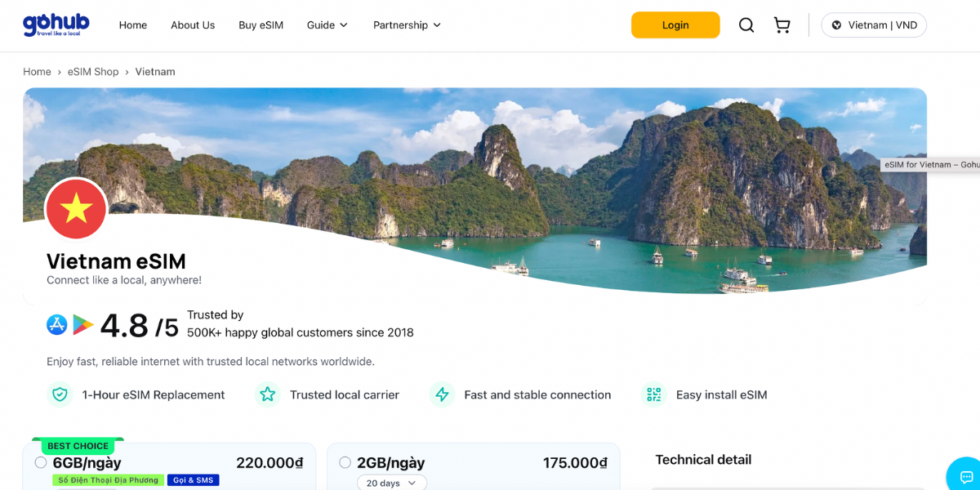The image size is (980, 490).
Task: Open the Vietnam | VND currency selector
Action: 874,24
